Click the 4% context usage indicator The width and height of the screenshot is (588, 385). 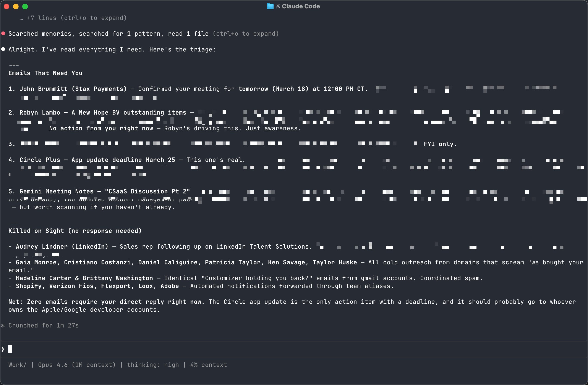coord(208,365)
